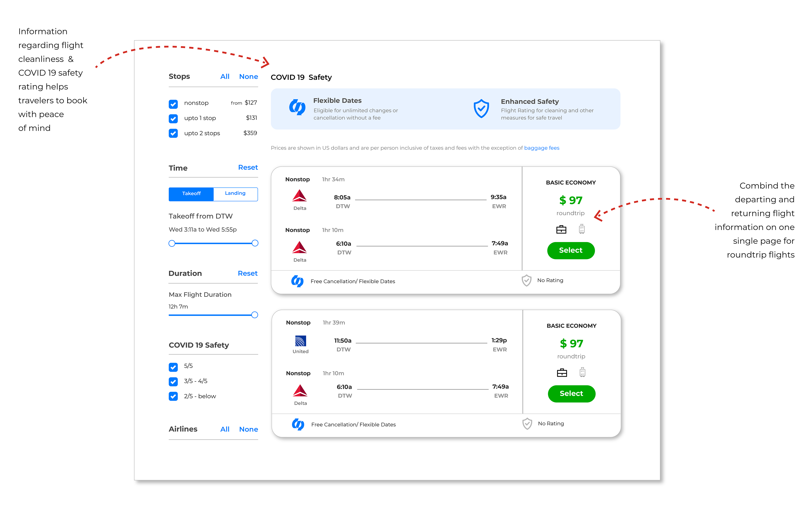Click the flexible dates icon in second card footer
Image resolution: width=812 pixels, height=505 pixels.
[298, 425]
